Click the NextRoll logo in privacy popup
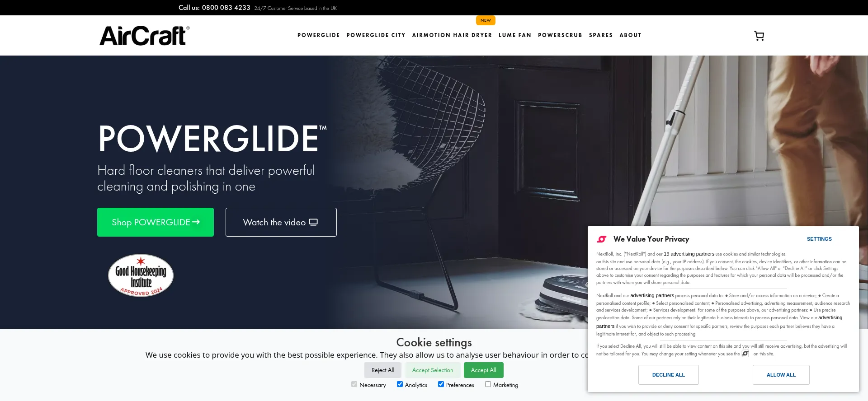Viewport: 868px width, 401px height. click(x=602, y=239)
